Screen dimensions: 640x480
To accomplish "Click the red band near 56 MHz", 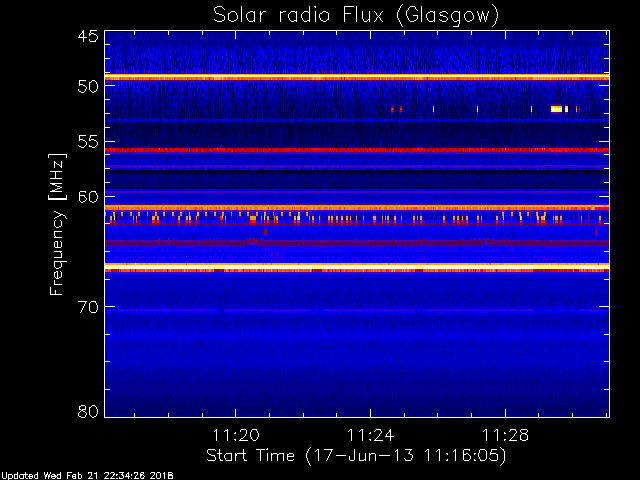I will 357,151.
